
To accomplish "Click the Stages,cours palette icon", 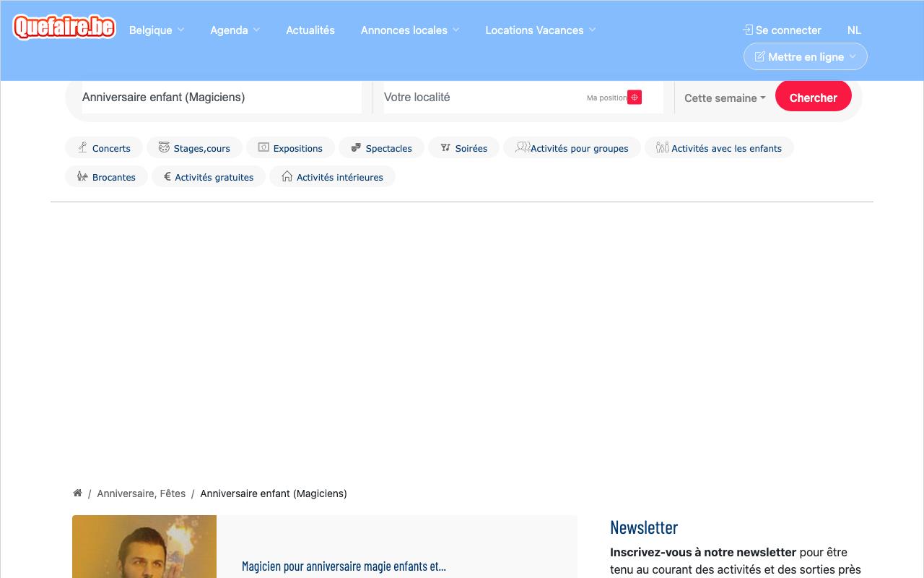I will tap(164, 147).
